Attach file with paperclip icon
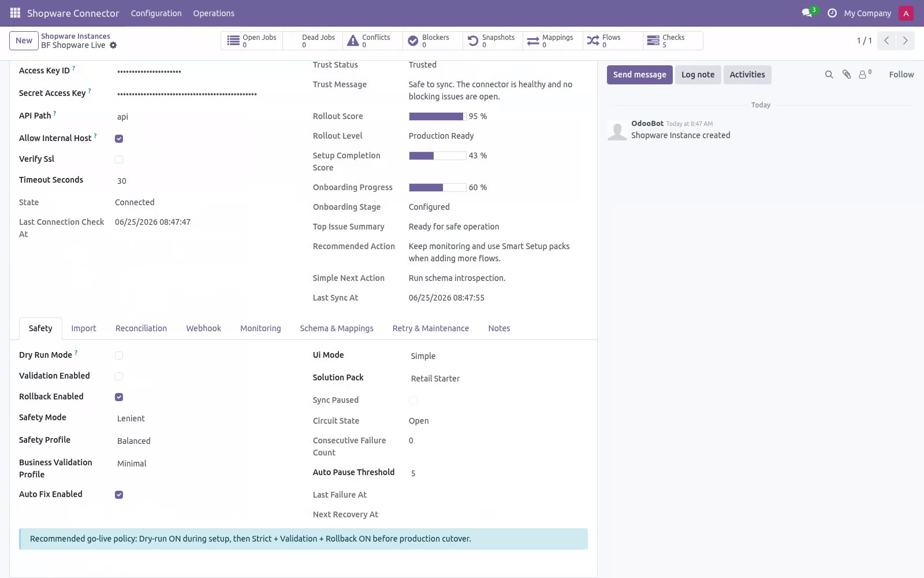The height and width of the screenshot is (578, 924). point(847,75)
